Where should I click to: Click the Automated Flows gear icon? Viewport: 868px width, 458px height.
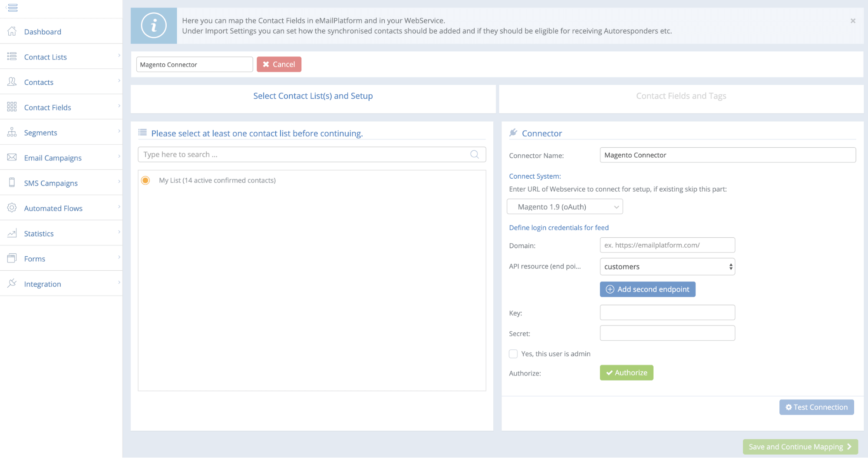[12, 208]
